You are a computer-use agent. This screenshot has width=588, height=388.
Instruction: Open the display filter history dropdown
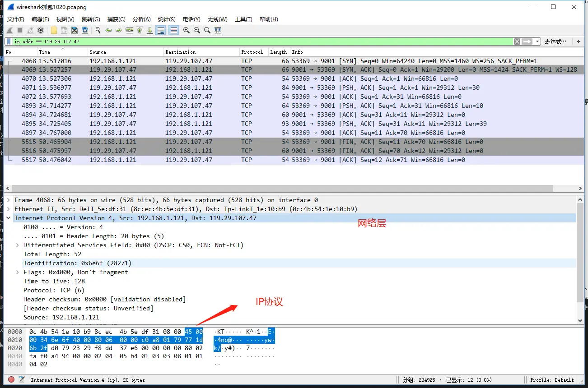(x=537, y=42)
